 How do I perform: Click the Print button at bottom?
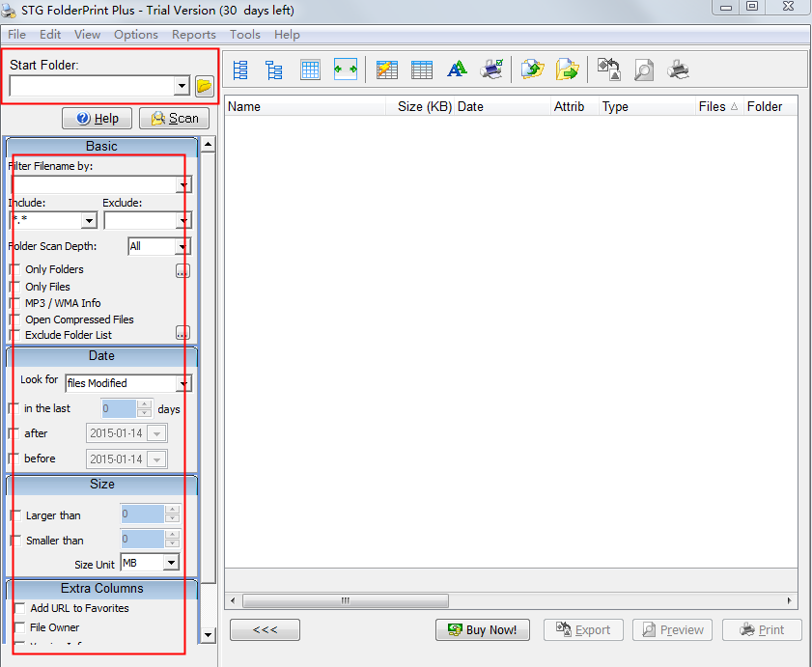pos(763,629)
